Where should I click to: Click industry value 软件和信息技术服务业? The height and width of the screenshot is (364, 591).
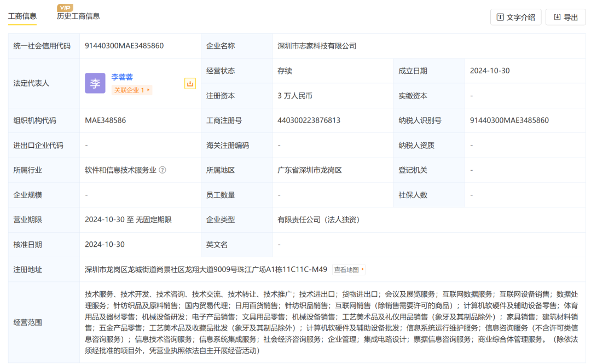click(120, 170)
